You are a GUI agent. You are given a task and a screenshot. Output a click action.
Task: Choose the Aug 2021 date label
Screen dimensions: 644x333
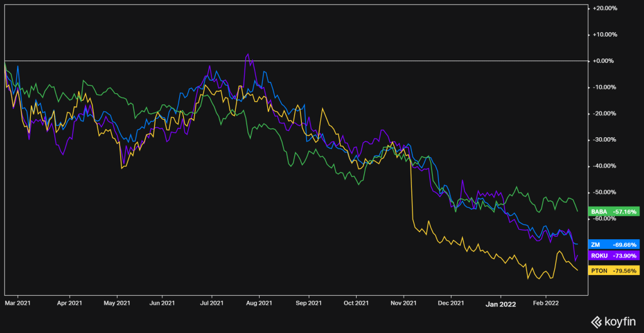tap(259, 303)
